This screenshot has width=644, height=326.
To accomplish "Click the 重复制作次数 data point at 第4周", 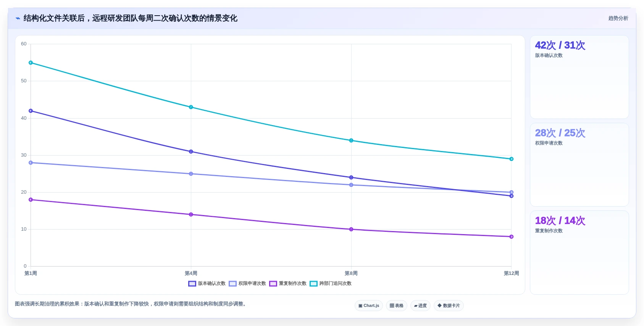I will 191,215.
